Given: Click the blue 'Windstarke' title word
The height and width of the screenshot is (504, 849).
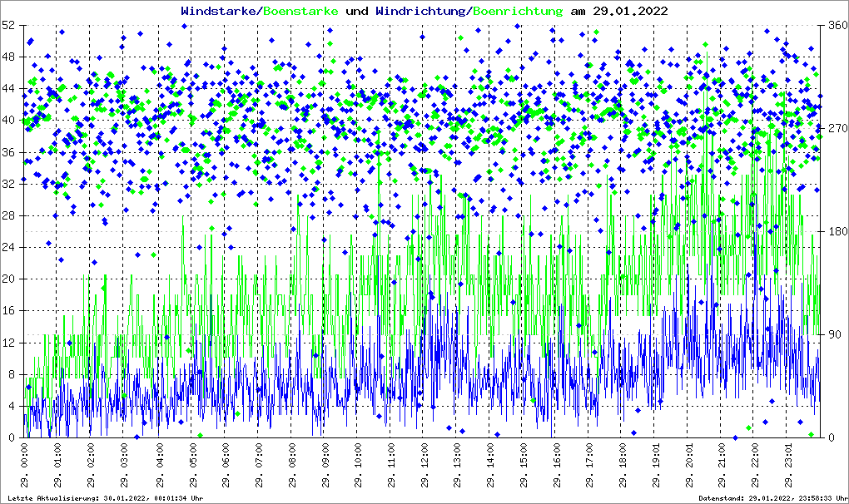Looking at the screenshot, I should click(221, 12).
